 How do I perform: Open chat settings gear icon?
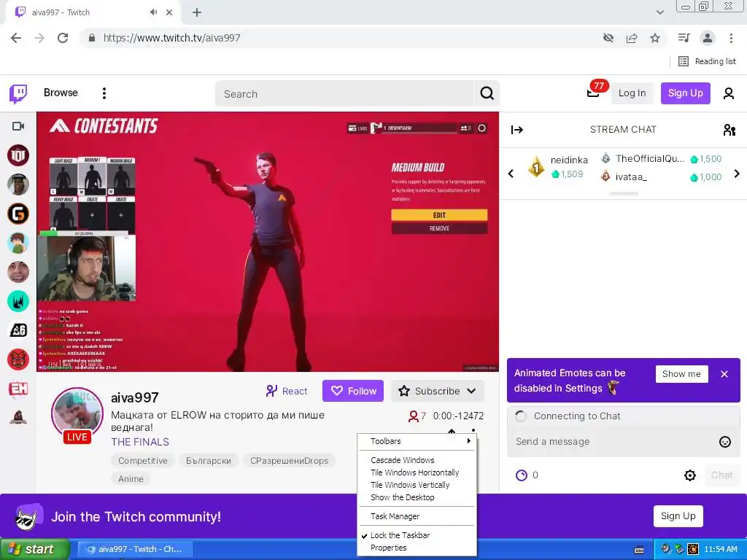(x=690, y=475)
